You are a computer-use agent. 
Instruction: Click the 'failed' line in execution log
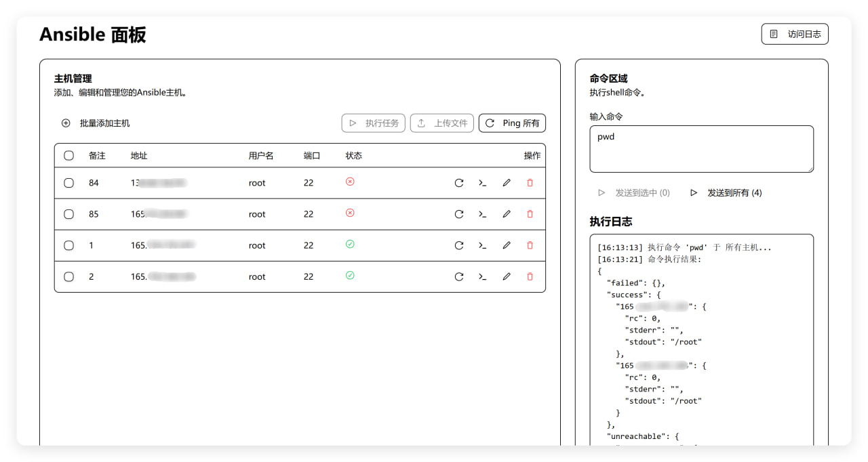click(x=636, y=283)
